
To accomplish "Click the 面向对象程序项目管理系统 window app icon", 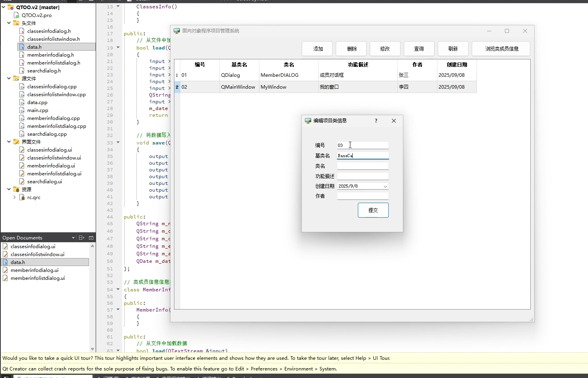I will (x=177, y=31).
